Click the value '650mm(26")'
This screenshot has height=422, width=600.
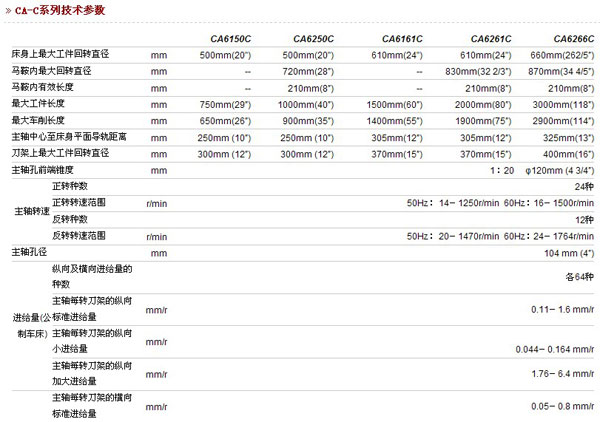225,121
